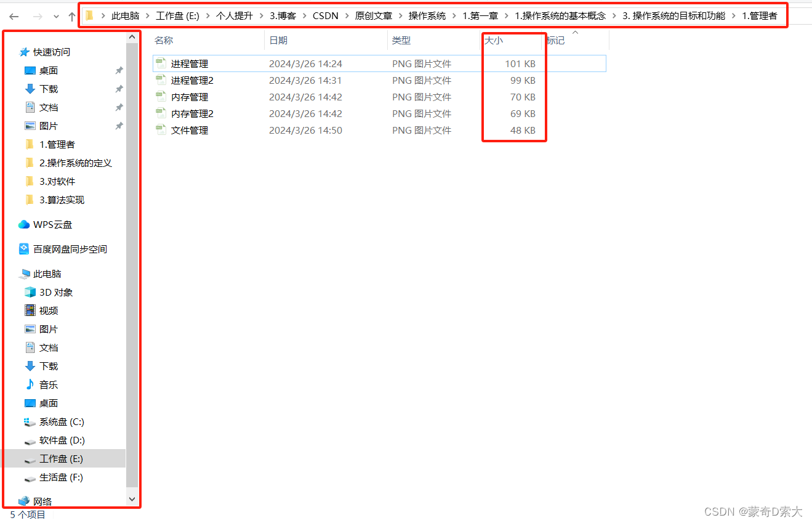Open recent locations dropdown arrow

tap(57, 17)
